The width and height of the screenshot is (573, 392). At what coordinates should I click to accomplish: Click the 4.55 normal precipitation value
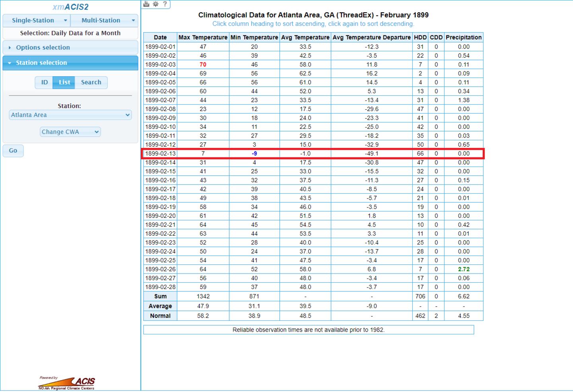click(x=464, y=316)
